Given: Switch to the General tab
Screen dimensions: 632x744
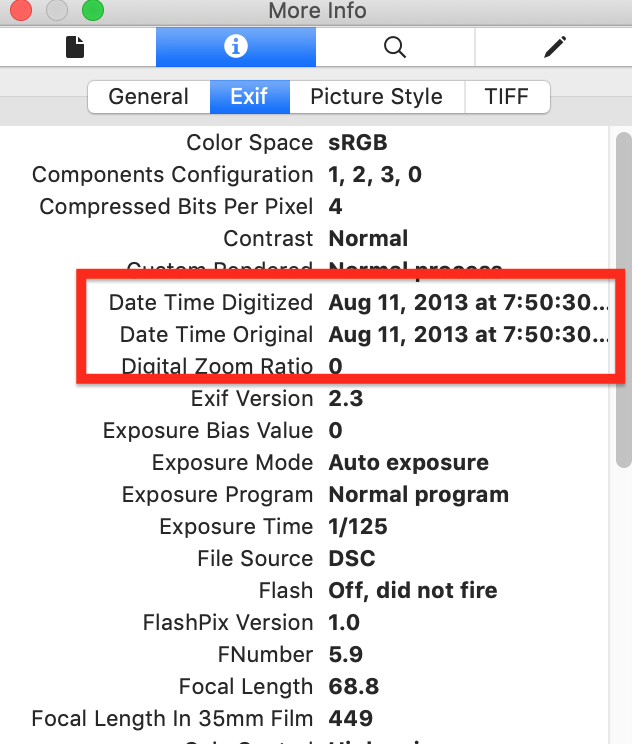Looking at the screenshot, I should tap(149, 97).
